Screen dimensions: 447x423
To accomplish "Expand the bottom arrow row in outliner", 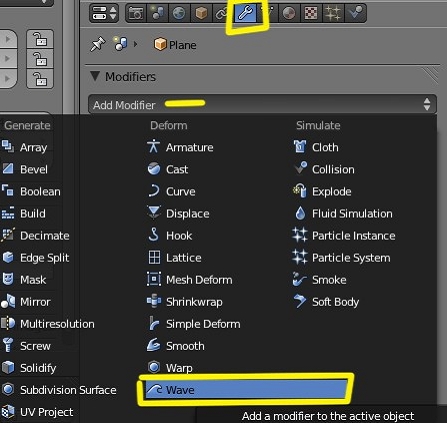I will (x=7, y=79).
